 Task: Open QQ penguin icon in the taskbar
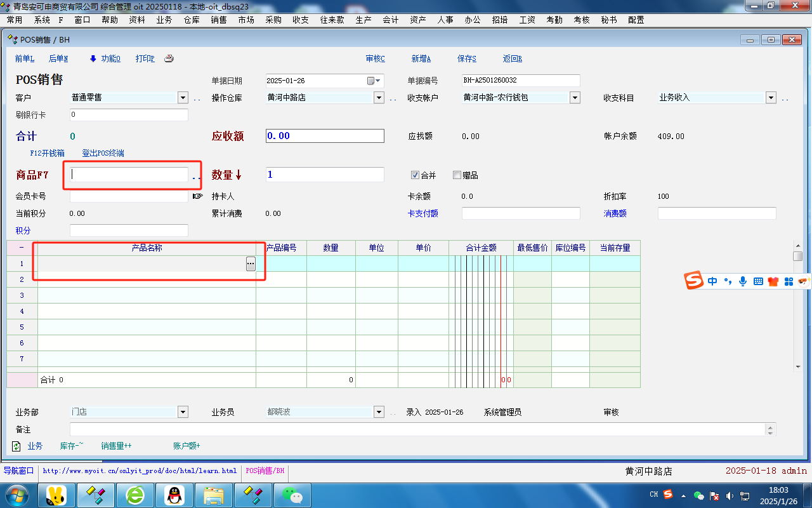[174, 495]
